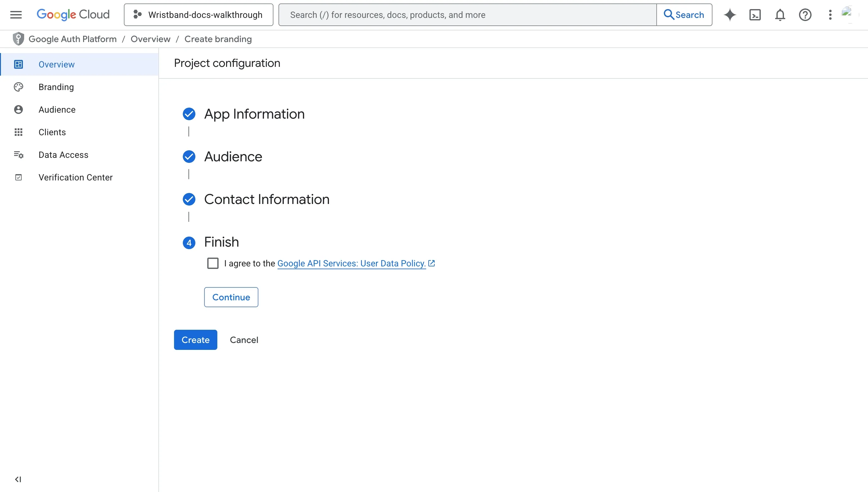Expand the App Information step
The height and width of the screenshot is (492, 868).
pos(254,114)
